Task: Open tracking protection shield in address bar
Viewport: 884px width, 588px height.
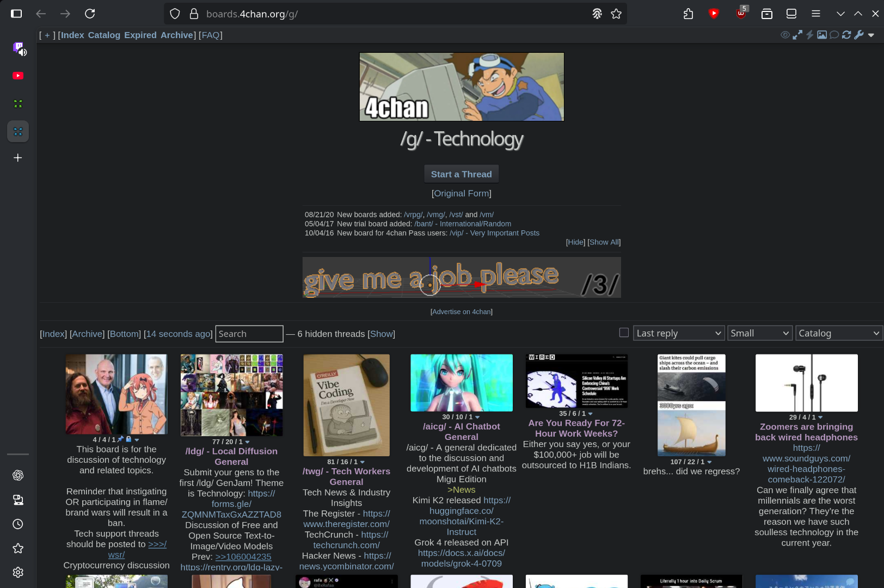Action: click(175, 14)
